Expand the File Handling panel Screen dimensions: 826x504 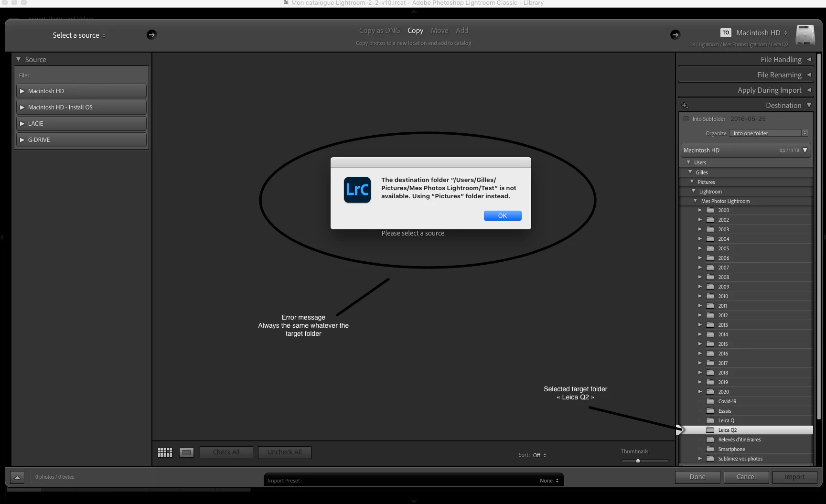point(809,59)
